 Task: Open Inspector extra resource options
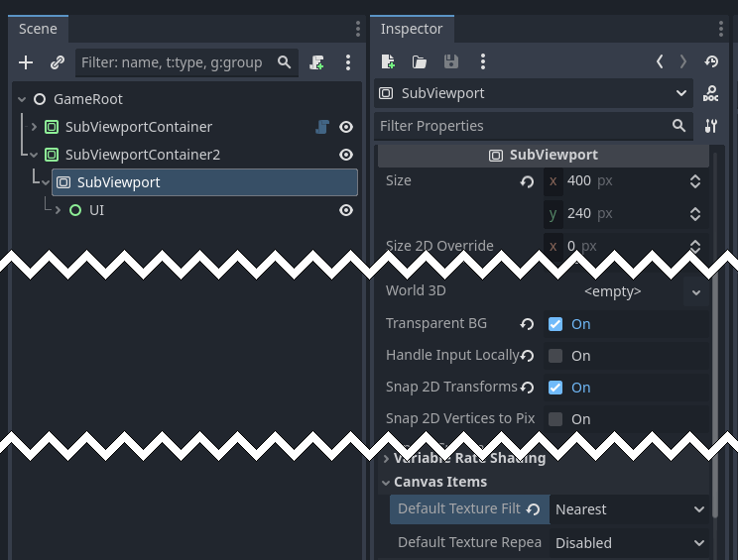482,61
